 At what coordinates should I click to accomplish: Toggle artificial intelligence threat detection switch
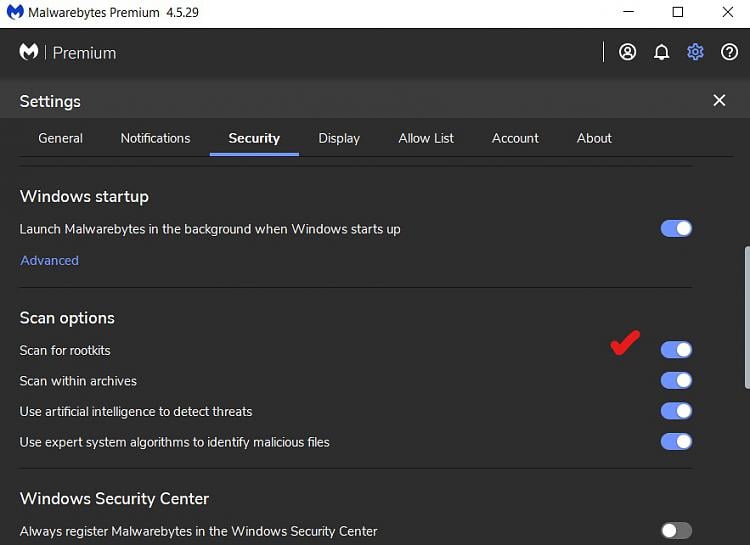(x=676, y=411)
